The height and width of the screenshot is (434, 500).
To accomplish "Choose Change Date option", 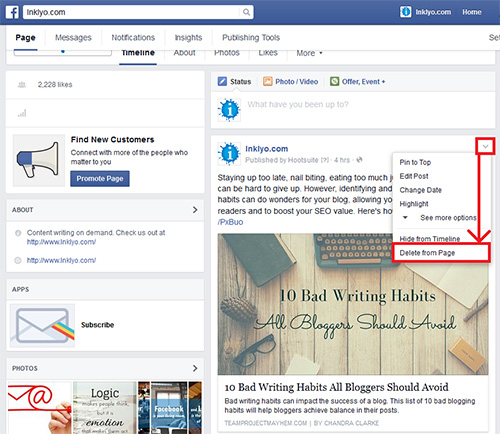I will [x=420, y=190].
